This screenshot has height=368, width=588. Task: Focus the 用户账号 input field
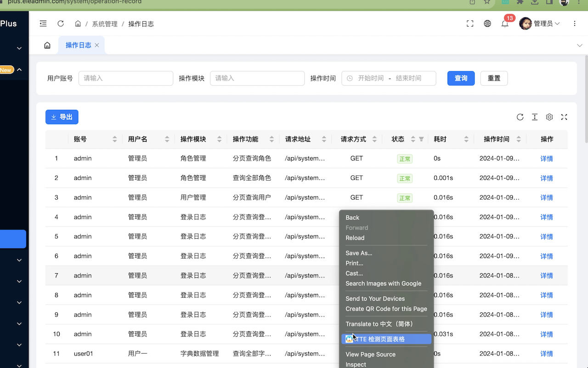(126, 78)
